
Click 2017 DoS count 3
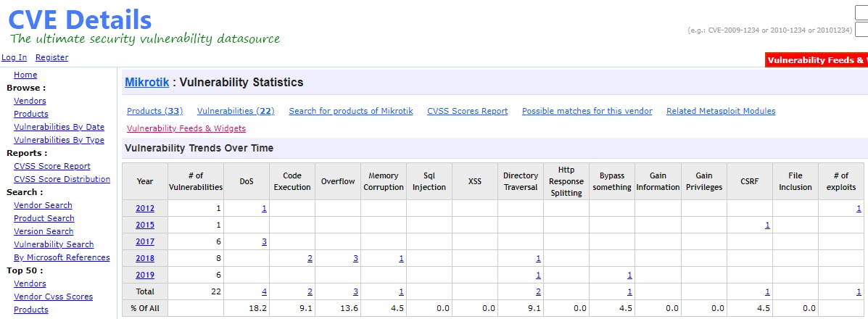[264, 241]
